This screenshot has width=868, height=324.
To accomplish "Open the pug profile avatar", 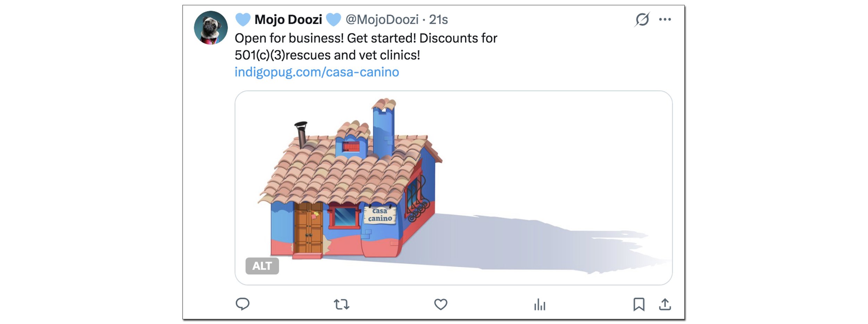I will click(x=211, y=28).
